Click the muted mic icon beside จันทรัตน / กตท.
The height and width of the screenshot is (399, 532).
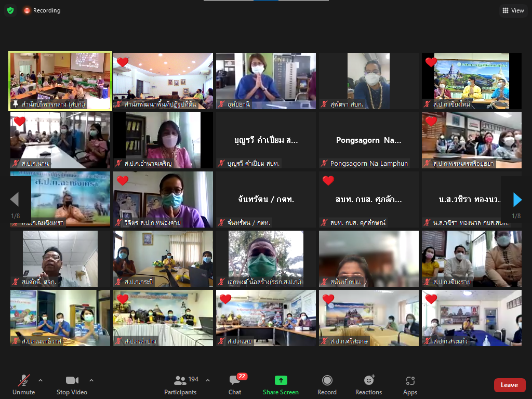pos(221,222)
